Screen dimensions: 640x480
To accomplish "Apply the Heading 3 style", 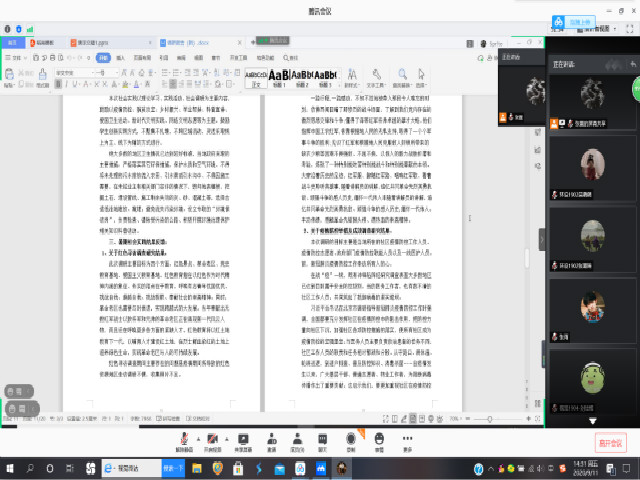I will [x=325, y=78].
